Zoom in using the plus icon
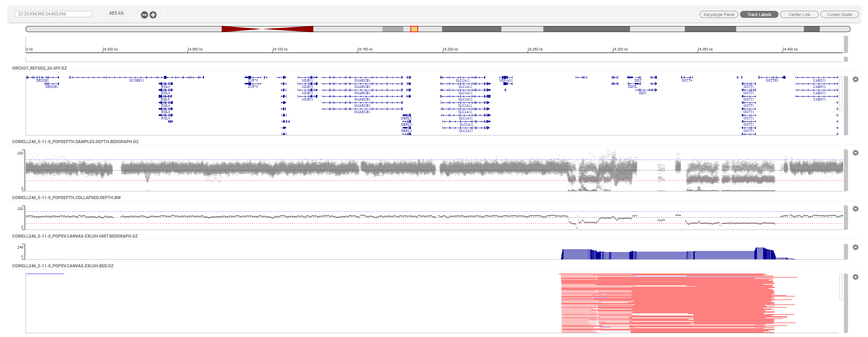This screenshot has height=337, width=868. pos(153,15)
